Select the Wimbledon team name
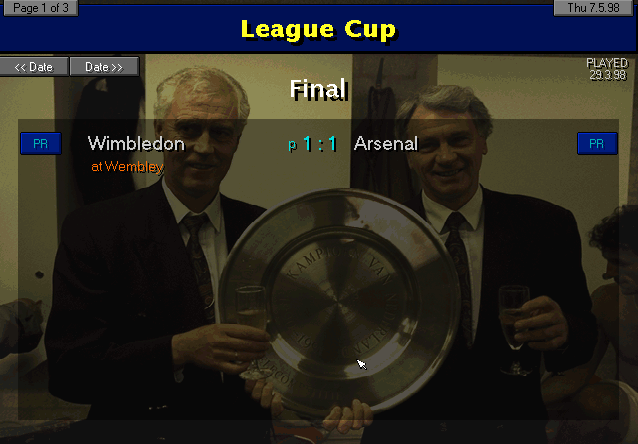 pos(136,144)
